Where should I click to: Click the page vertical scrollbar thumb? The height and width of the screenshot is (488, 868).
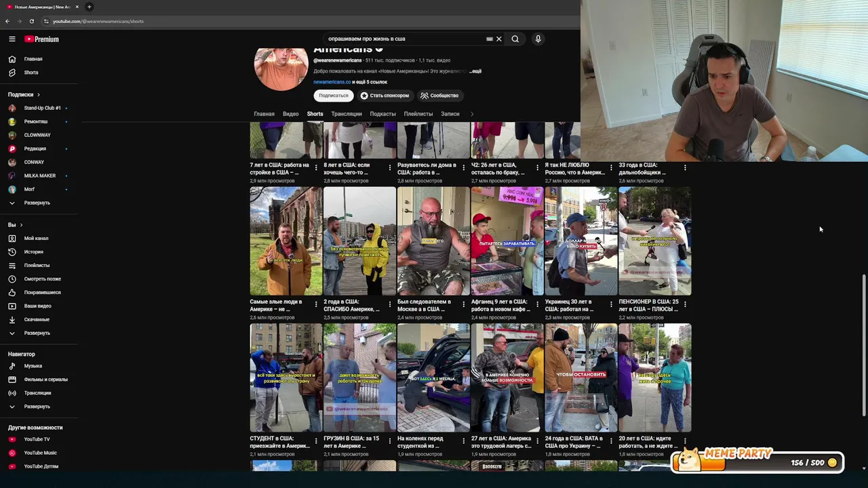tap(864, 346)
